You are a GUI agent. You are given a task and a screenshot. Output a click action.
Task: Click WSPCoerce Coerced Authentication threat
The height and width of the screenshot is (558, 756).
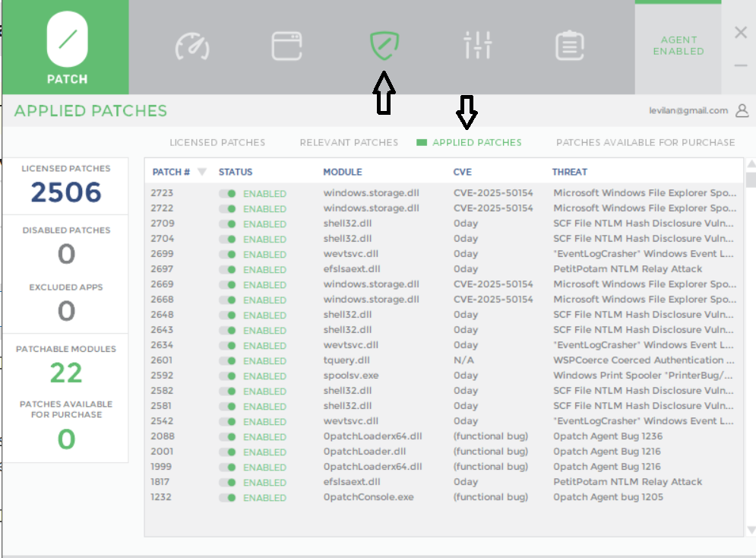(x=644, y=360)
